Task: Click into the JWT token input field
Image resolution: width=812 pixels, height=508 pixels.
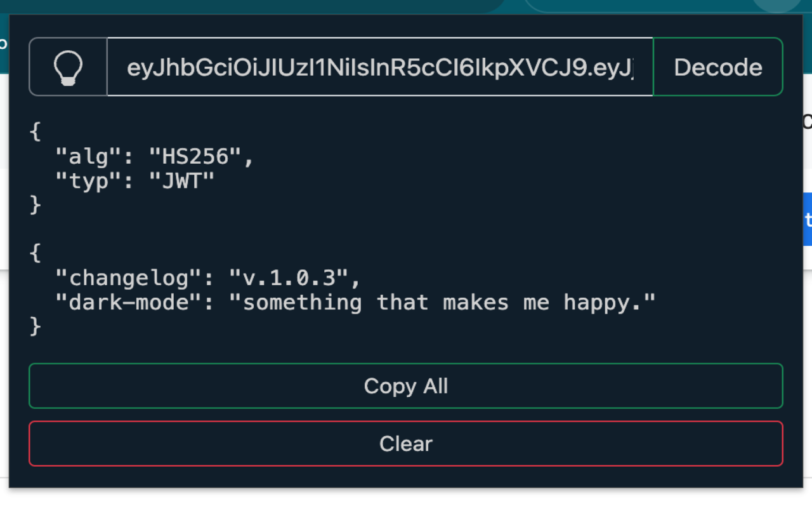Action: click(380, 67)
